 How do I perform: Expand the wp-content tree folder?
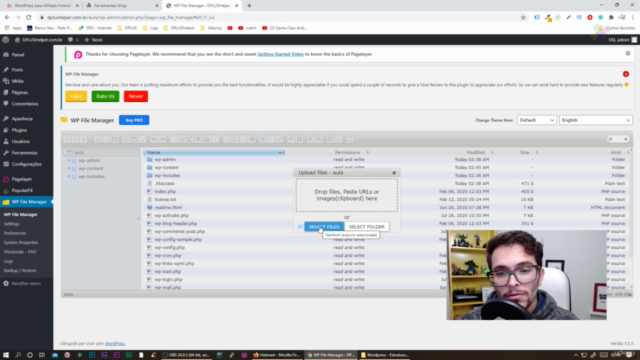69,168
